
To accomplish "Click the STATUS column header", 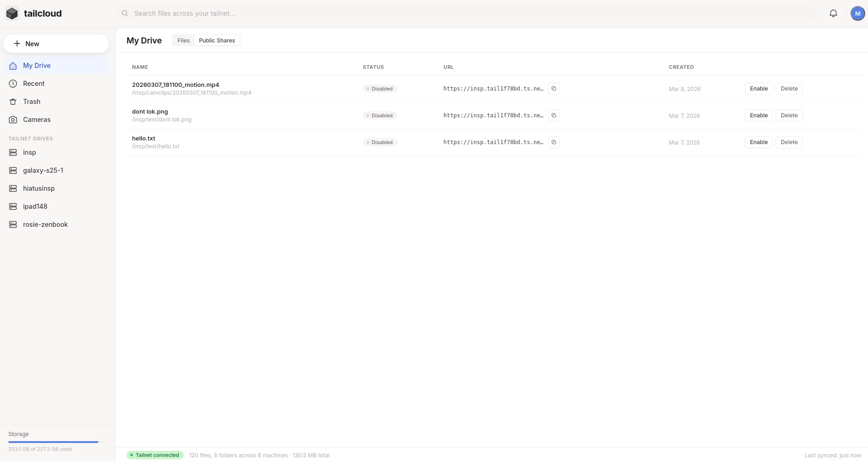I will point(373,67).
